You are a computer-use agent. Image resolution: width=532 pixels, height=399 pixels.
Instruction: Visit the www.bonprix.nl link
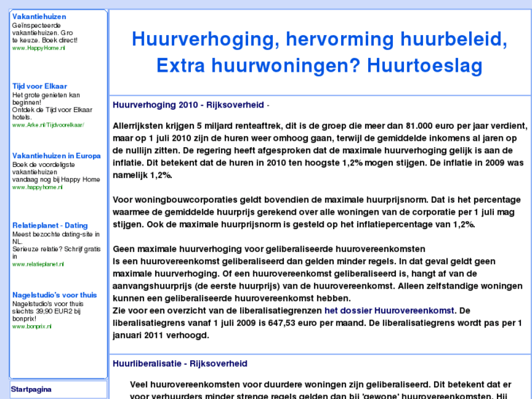coord(32,327)
